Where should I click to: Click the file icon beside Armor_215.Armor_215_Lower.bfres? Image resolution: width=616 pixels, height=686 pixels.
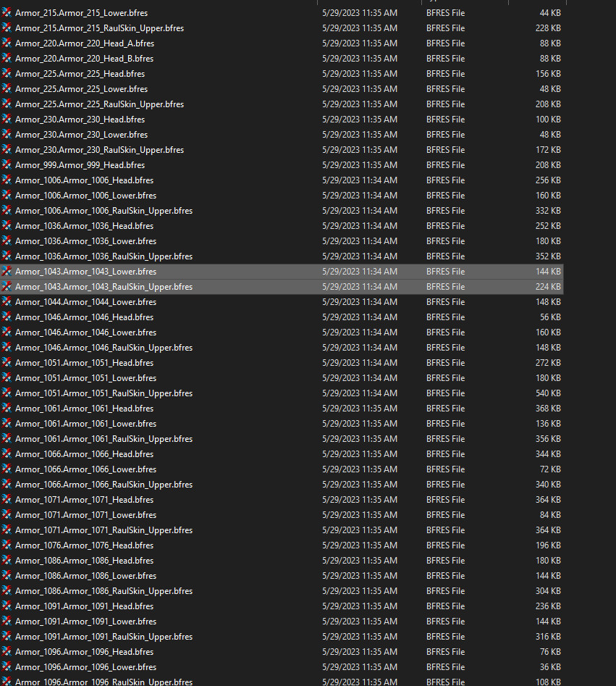pyautogui.click(x=7, y=13)
